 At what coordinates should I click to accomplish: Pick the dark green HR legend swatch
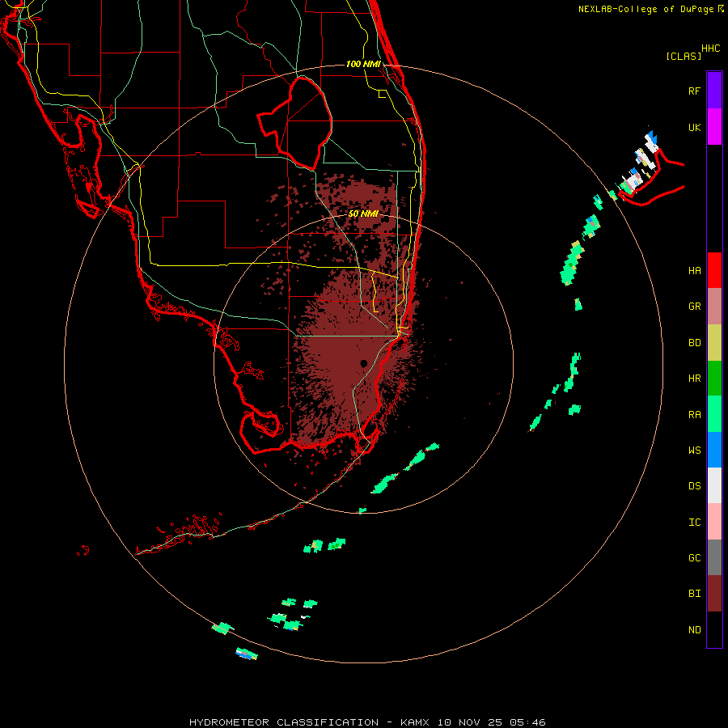click(714, 379)
